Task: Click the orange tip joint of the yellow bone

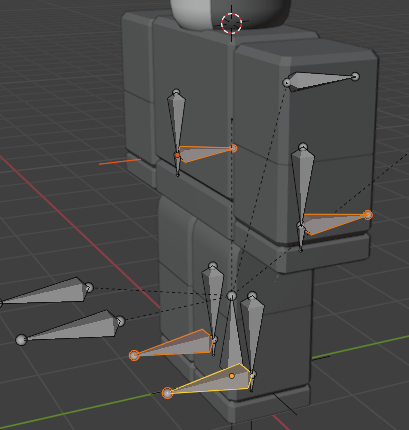Action: pyautogui.click(x=167, y=393)
